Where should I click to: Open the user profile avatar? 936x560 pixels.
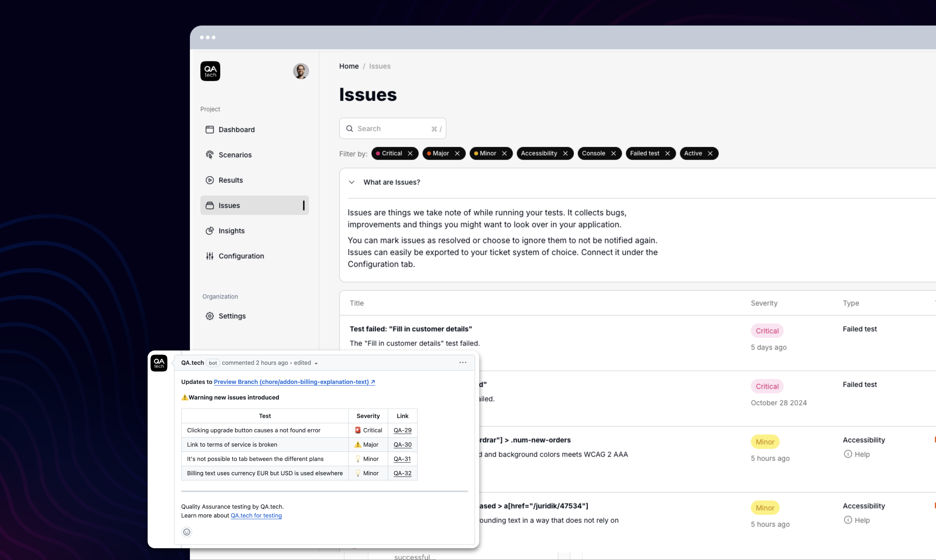coord(301,71)
